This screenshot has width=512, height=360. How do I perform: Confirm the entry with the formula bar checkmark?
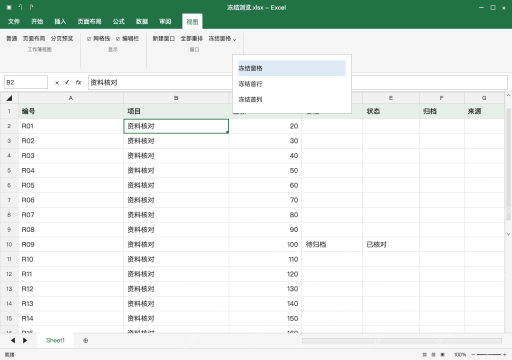67,82
